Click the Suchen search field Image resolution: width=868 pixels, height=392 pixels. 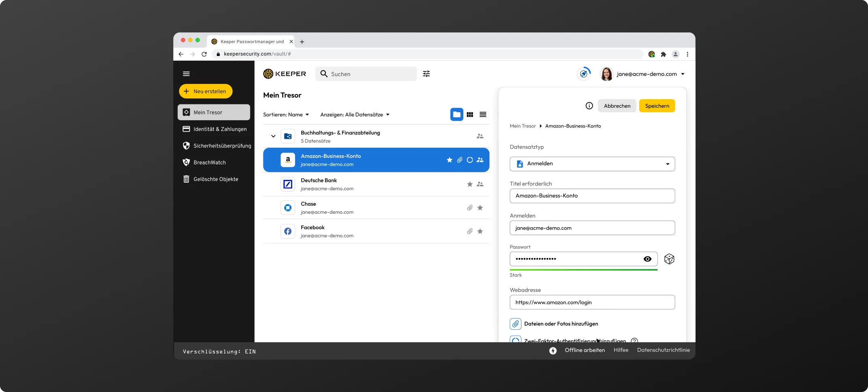pos(366,74)
